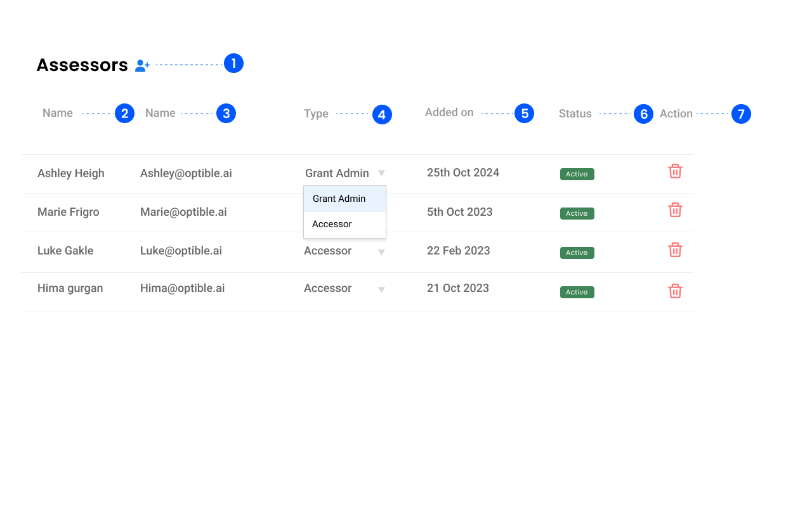Click the delete icon for Hima gurgan
812x528 pixels.
tap(675, 291)
